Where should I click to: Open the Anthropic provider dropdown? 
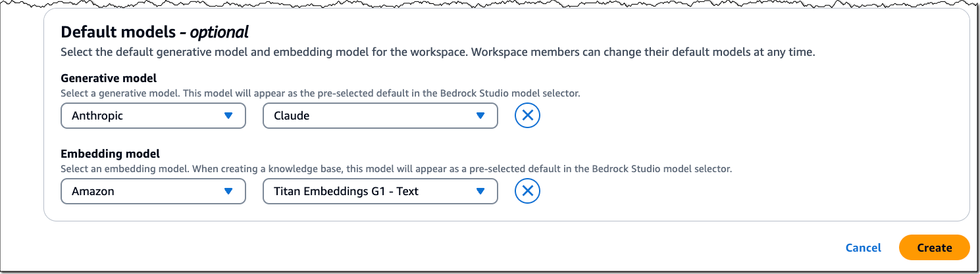[153, 116]
